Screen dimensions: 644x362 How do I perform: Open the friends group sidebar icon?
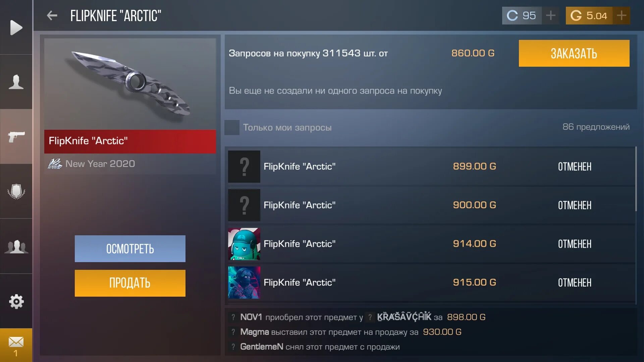16,246
